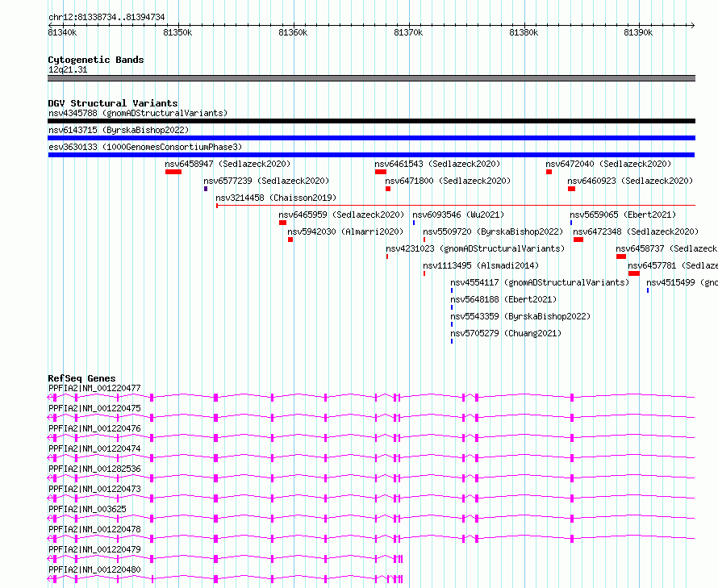Select the nsv6457781 red variant block
718x588 pixels.
tap(634, 273)
